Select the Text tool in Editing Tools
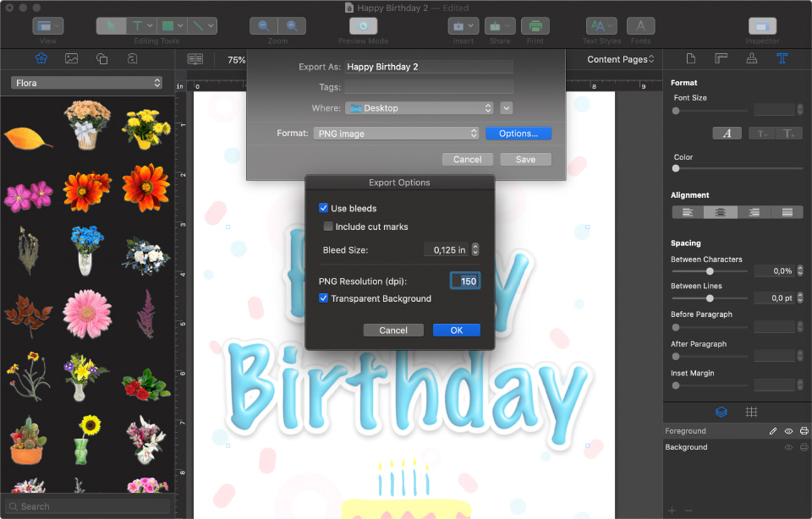812x519 pixels. coord(141,26)
